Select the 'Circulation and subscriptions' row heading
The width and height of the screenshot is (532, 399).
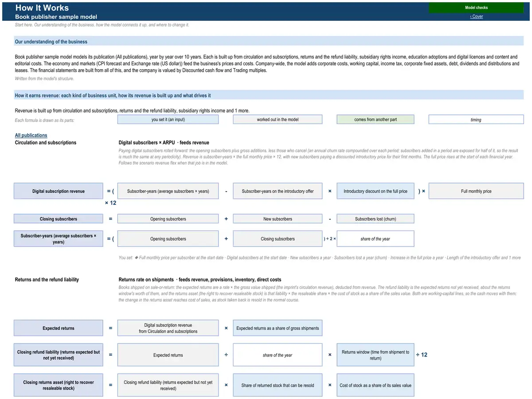point(46,142)
